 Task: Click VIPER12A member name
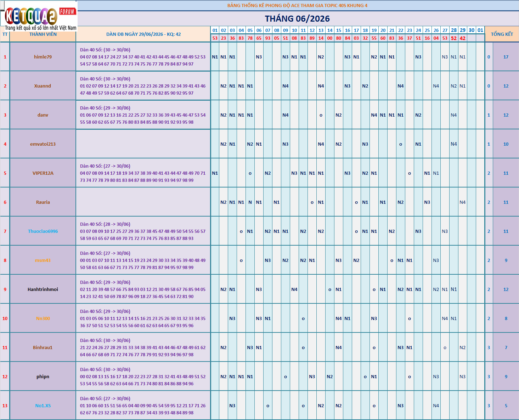[x=43, y=173]
